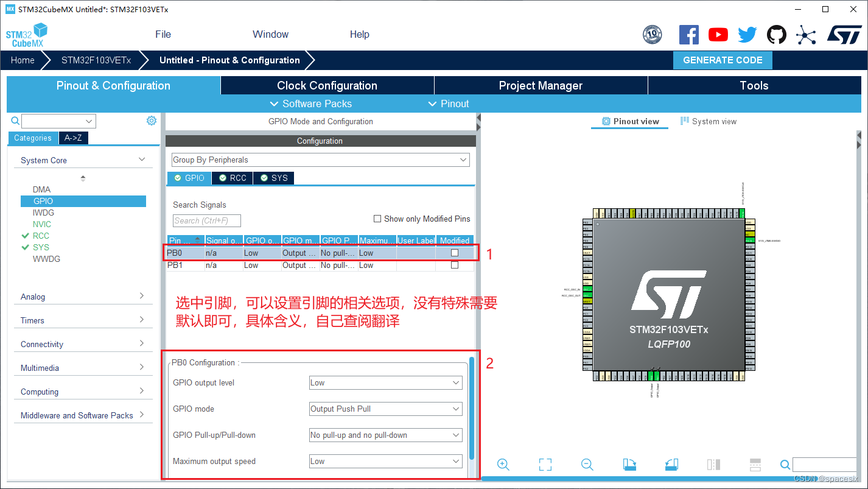Check the Modified box for PB1
Image resolution: width=868 pixels, height=489 pixels.
[x=455, y=265]
